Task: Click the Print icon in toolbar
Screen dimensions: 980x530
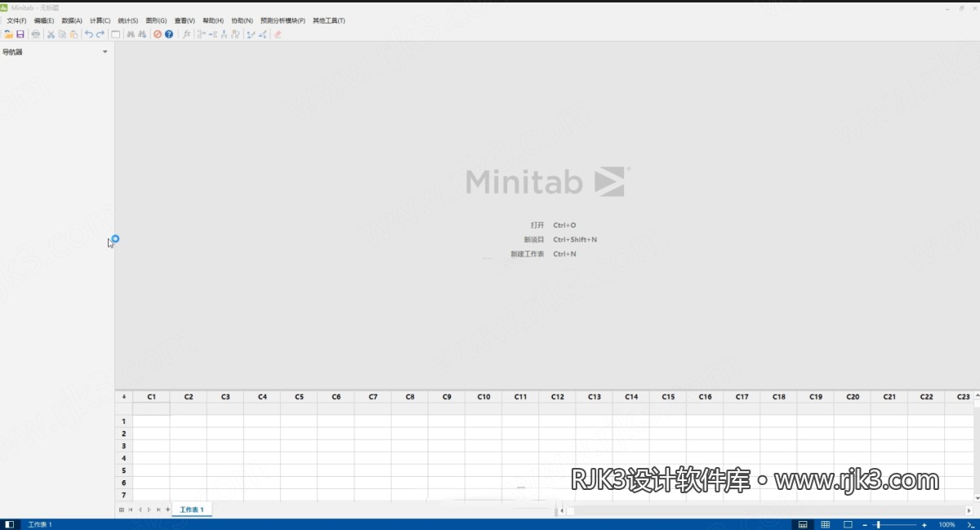Action: (35, 34)
